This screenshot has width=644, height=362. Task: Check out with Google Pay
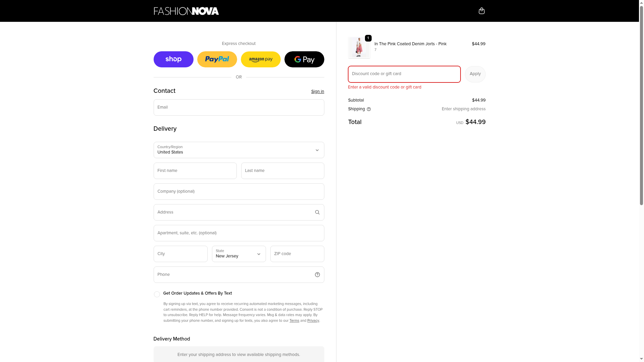pos(304,59)
